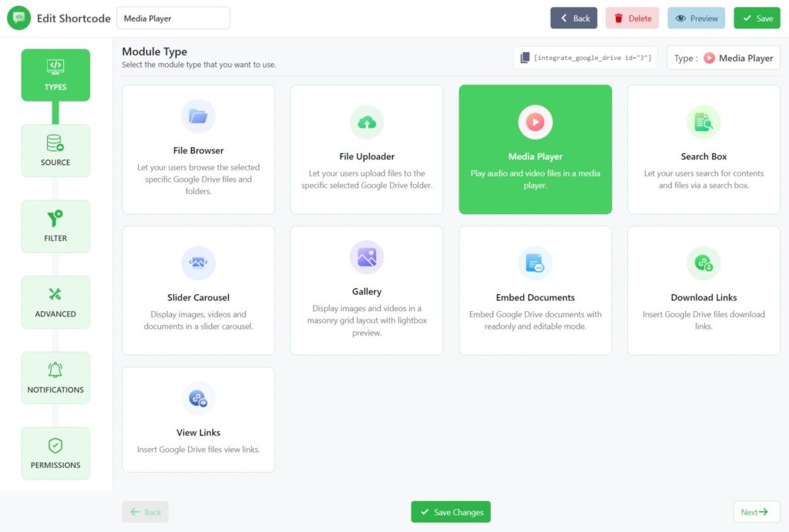This screenshot has width=789, height=532.
Task: Click the Embed Documents description text
Action: [x=536, y=320]
